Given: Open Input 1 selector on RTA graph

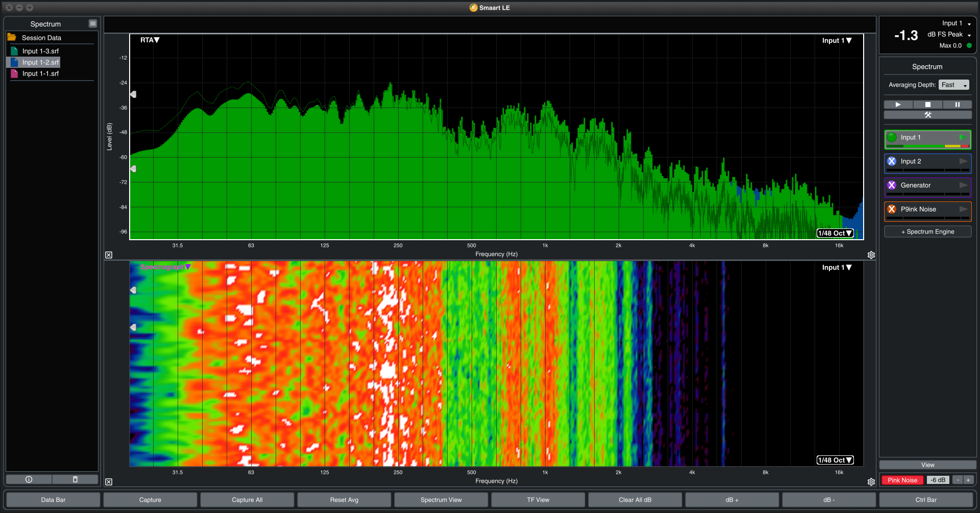Looking at the screenshot, I should 837,40.
